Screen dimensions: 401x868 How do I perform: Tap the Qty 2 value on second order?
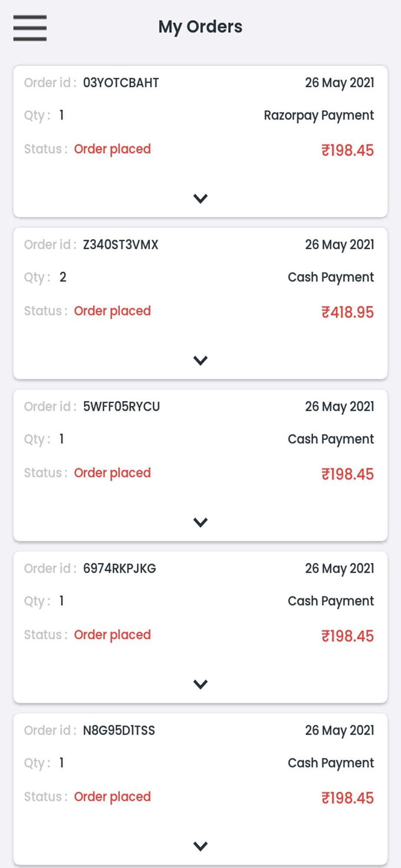pyautogui.click(x=63, y=277)
